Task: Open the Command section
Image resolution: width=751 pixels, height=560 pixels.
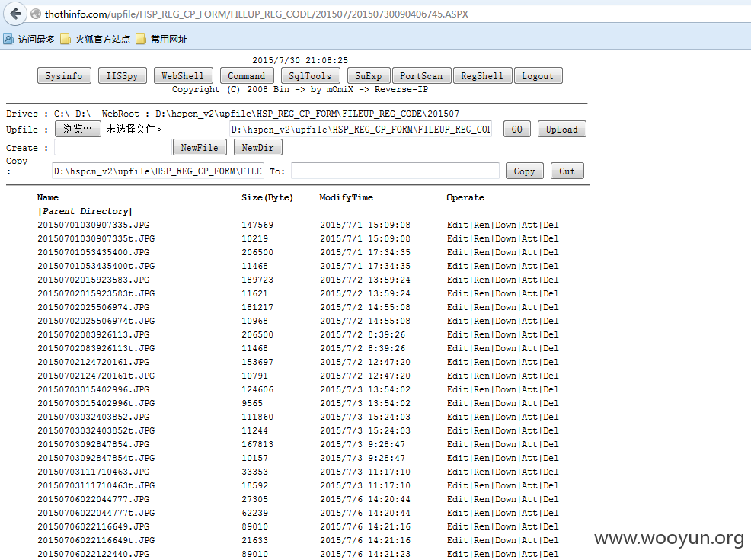Action: [x=247, y=75]
